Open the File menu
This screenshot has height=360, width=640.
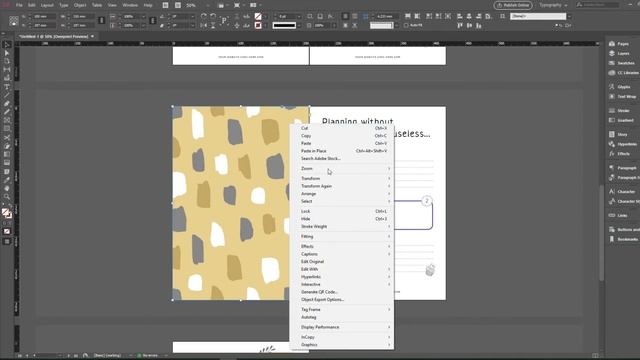pyautogui.click(x=19, y=5)
